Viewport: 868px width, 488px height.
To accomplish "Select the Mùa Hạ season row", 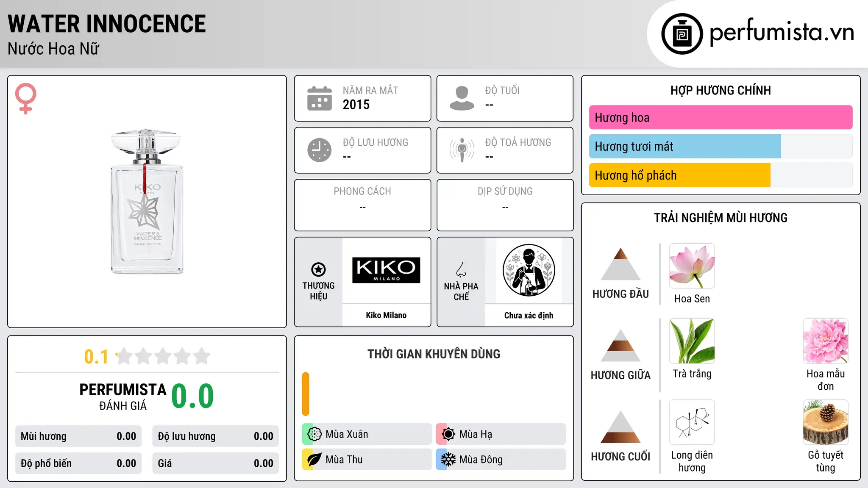I will point(501,434).
